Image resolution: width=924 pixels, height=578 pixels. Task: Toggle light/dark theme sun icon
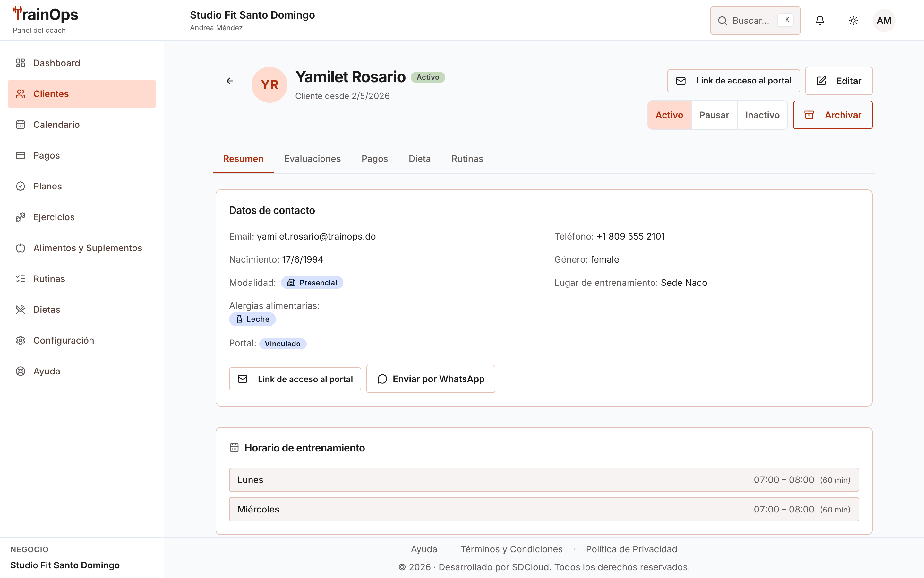pos(853,21)
